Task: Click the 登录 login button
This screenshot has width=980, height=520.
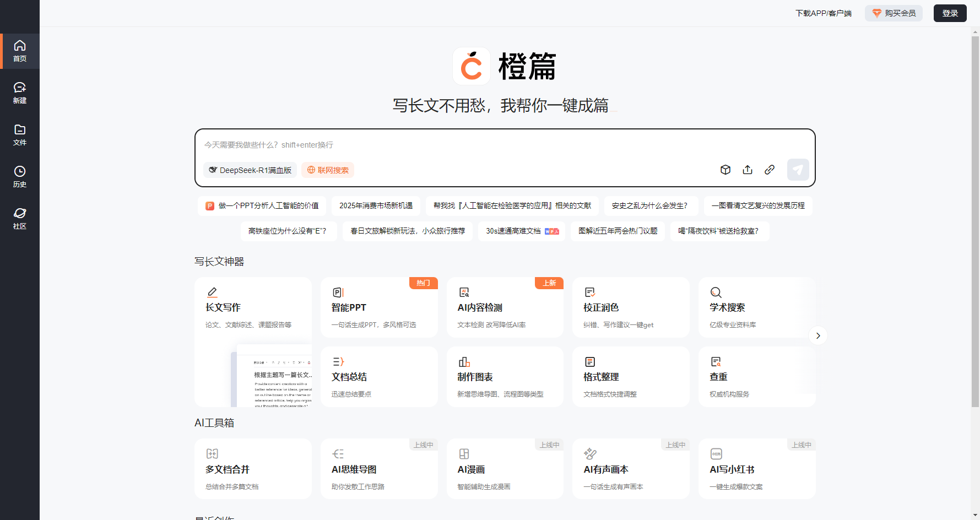Action: [x=950, y=13]
